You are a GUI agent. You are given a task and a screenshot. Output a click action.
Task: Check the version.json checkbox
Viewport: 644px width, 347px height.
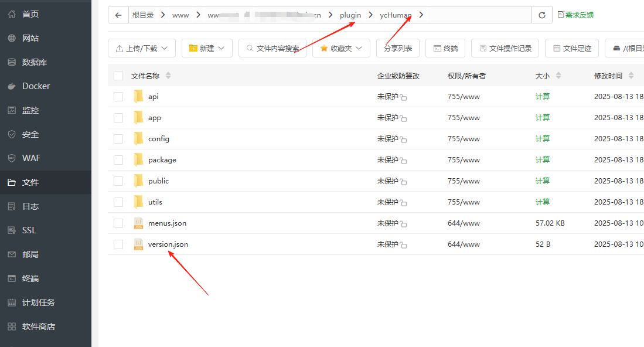[118, 244]
